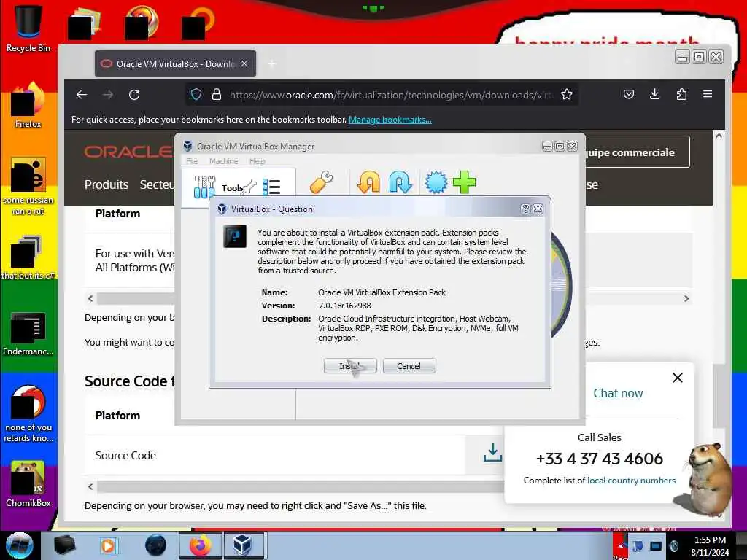
Task: Select the Firefox desktop shortcut
Action: [28, 105]
